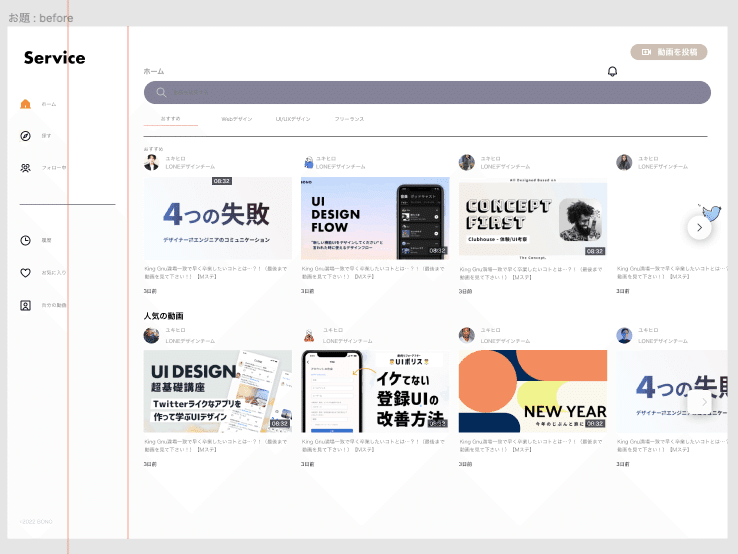Open the イケてない登録UI thumbnail
Viewport: 738px width, 554px height.
click(x=375, y=391)
